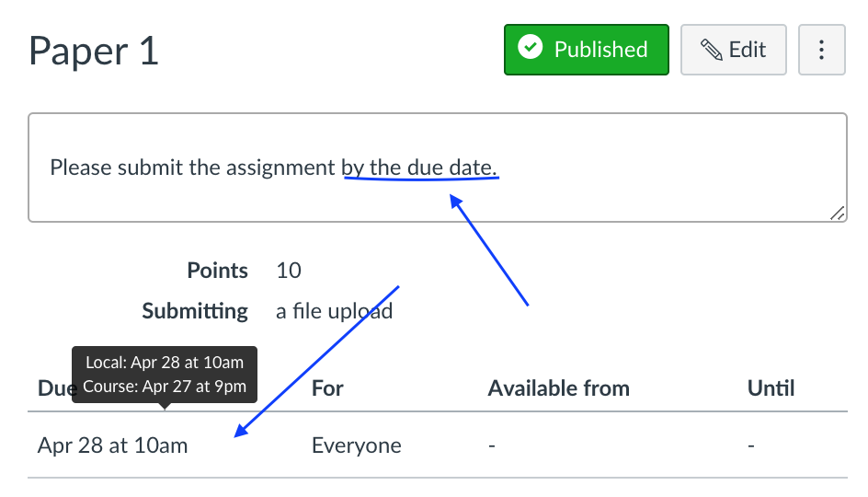Select the Paper 1 assignment title
Viewport: 868px width, 497px height.
[94, 51]
